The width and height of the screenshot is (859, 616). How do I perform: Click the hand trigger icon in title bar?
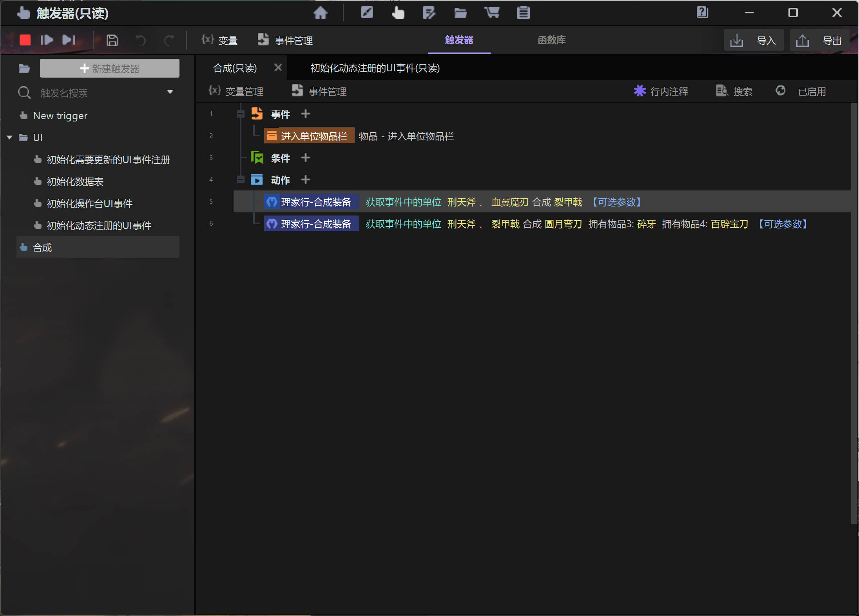398,13
